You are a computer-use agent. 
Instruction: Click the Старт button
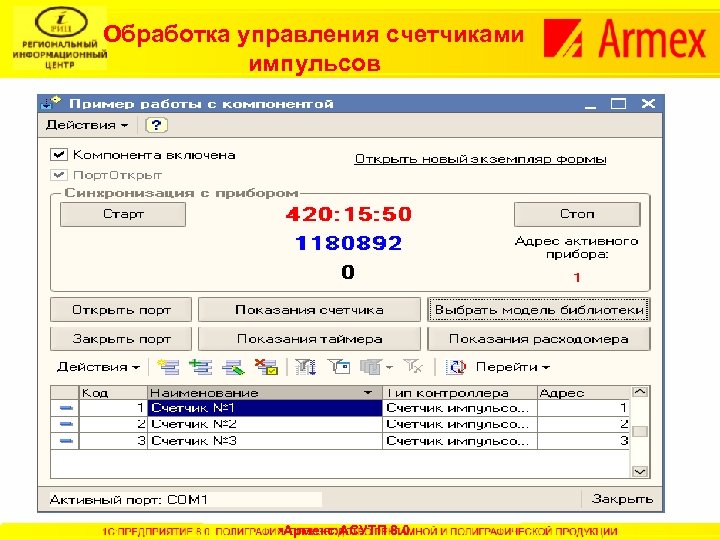[123, 214]
